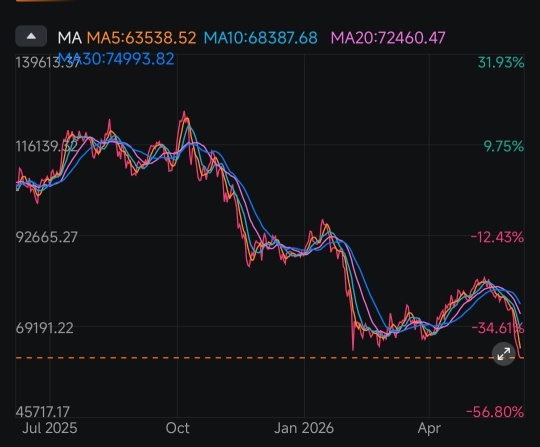Collapse the MA indicator legend arrow
Image resolution: width=540 pixels, height=447 pixels.
pyautogui.click(x=31, y=36)
